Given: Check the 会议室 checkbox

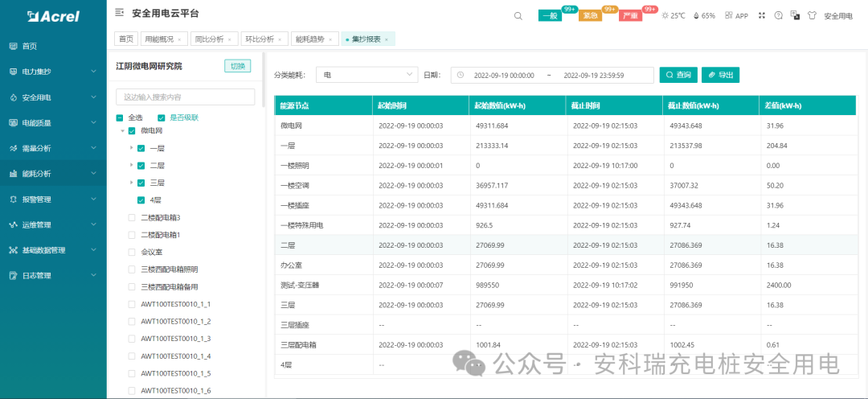Looking at the screenshot, I should click(x=132, y=252).
